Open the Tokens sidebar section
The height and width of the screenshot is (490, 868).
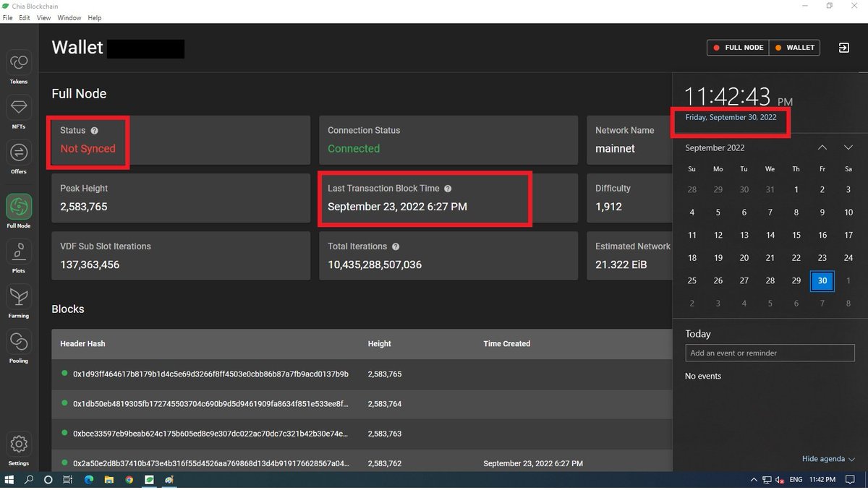(x=19, y=68)
